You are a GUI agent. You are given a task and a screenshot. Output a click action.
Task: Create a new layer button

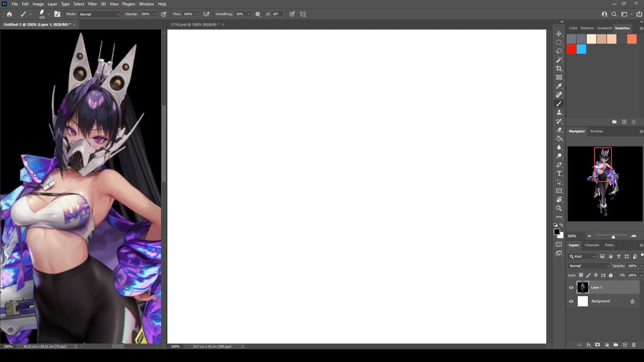[625, 345]
